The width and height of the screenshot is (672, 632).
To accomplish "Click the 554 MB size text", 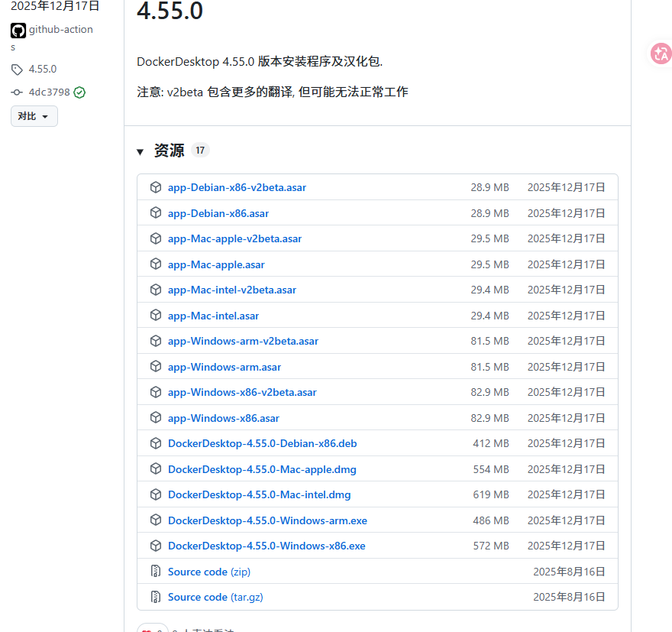I will pos(491,469).
